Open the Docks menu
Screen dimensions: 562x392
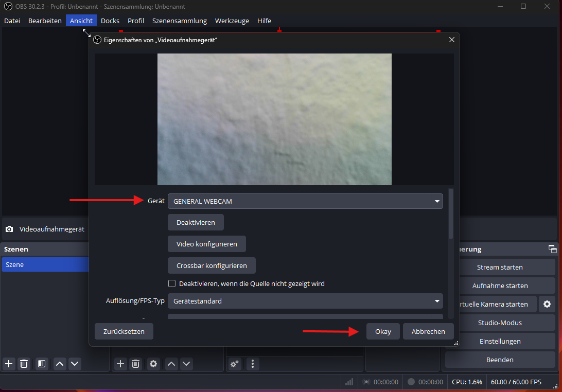(x=110, y=21)
